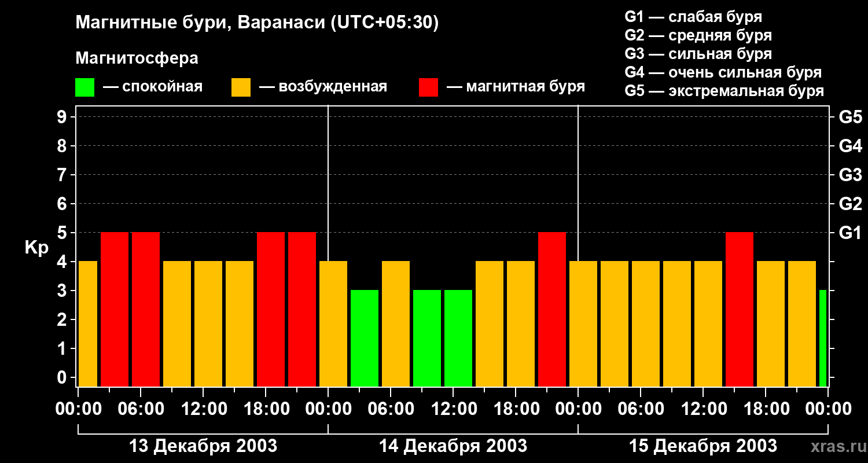Click the '15 Декабря 2003' date label

click(703, 446)
